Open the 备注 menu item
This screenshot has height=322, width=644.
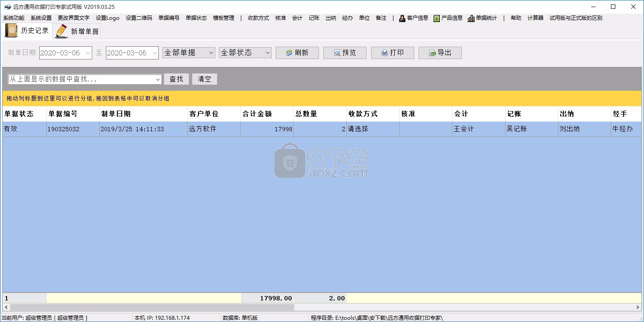pyautogui.click(x=381, y=18)
